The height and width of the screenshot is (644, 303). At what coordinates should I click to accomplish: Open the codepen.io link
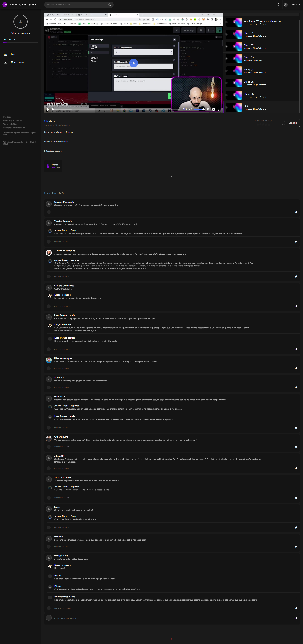[53, 151]
